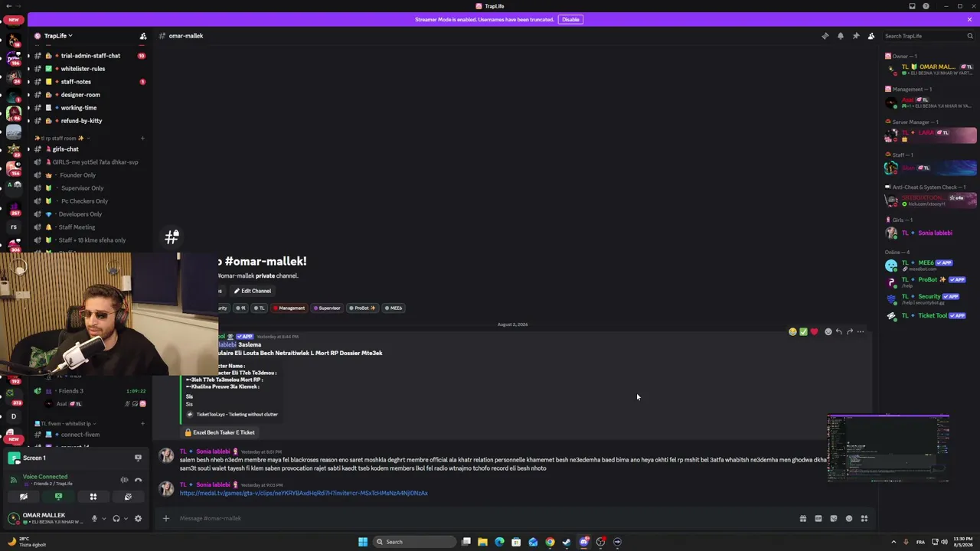Show pinned messages
980x551 pixels.
click(x=855, y=36)
